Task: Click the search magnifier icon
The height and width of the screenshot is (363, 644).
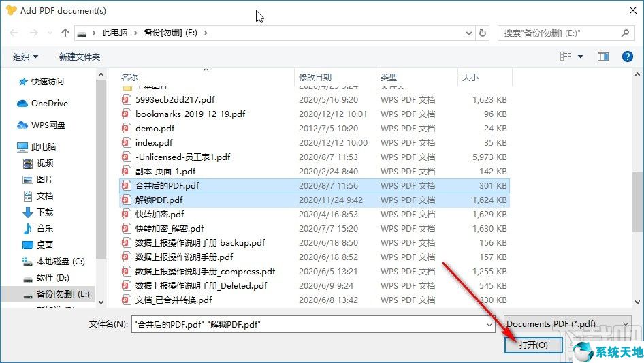Action: (x=625, y=33)
